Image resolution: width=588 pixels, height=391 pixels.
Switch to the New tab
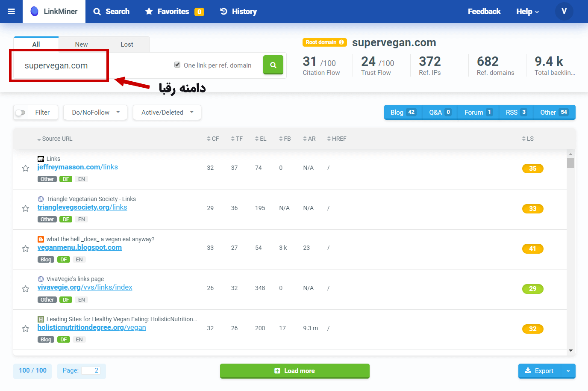(81, 44)
